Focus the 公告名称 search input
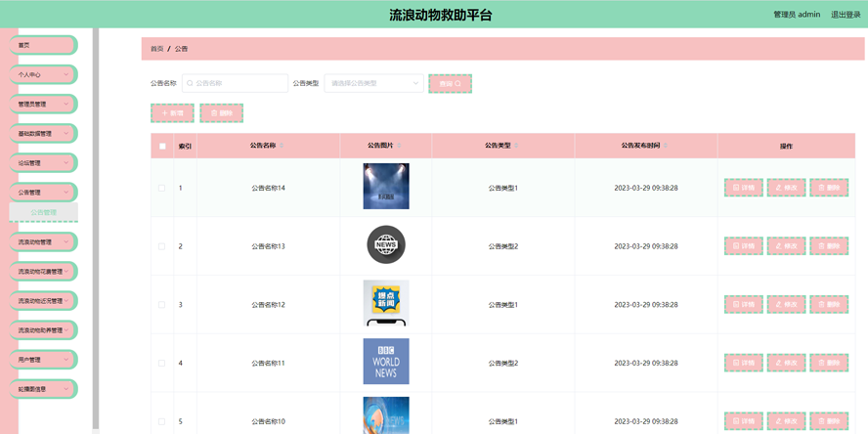Viewport: 868px width, 434px height. point(236,84)
